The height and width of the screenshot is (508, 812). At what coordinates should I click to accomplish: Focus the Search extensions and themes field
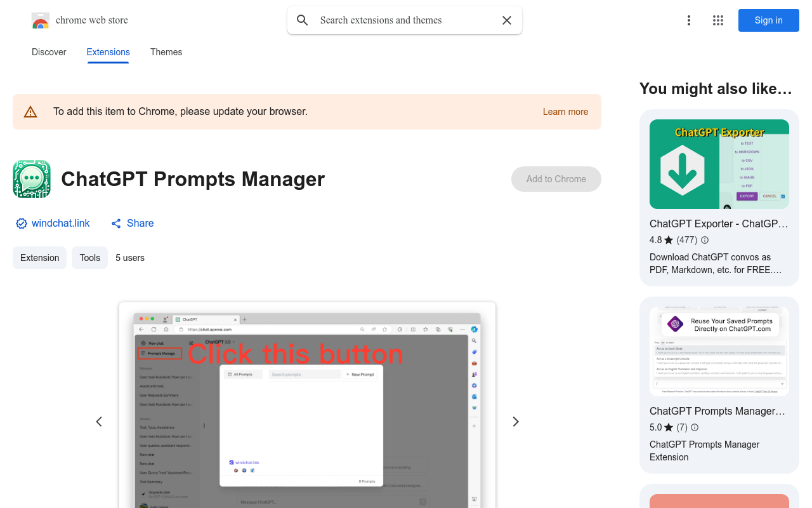[x=405, y=20]
